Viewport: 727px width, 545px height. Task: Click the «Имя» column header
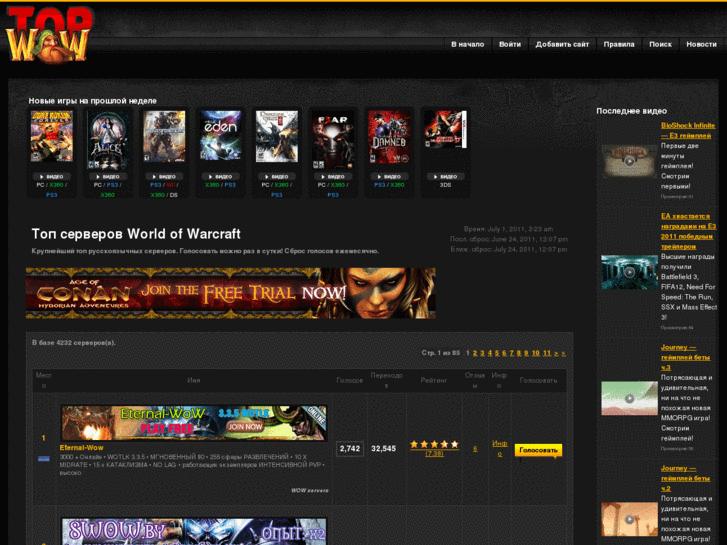pyautogui.click(x=193, y=380)
